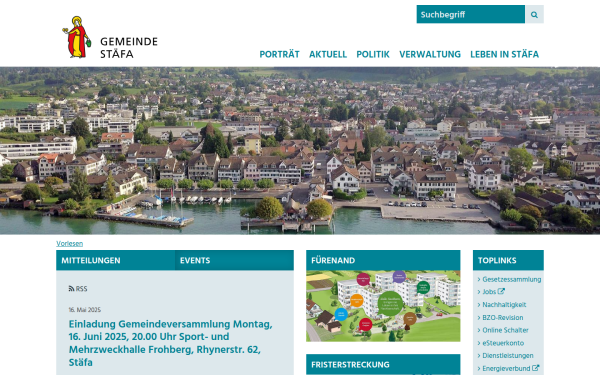Click the external link icon next to Jobs
The height and width of the screenshot is (375, 600).
click(501, 292)
